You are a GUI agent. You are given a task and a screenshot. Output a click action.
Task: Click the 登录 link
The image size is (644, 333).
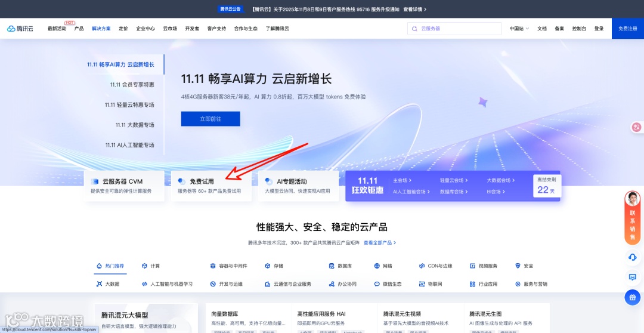599,29
